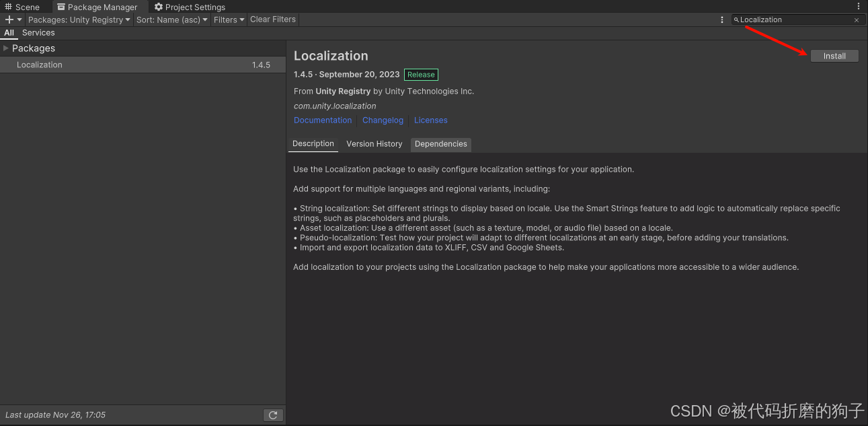Viewport: 868px width, 426px height.
Task: Switch to the Project Settings tab
Action: point(190,7)
